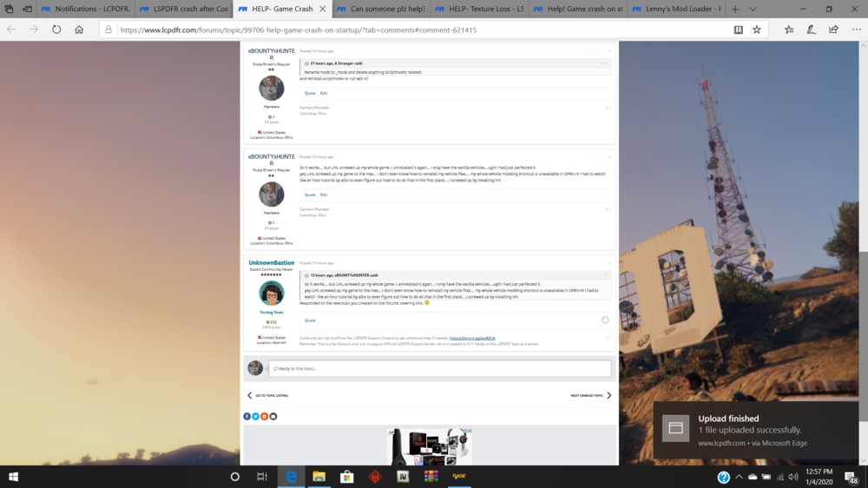Click Edit on the 'So it works' post
Screen dimensions: 868x488
[324, 195]
